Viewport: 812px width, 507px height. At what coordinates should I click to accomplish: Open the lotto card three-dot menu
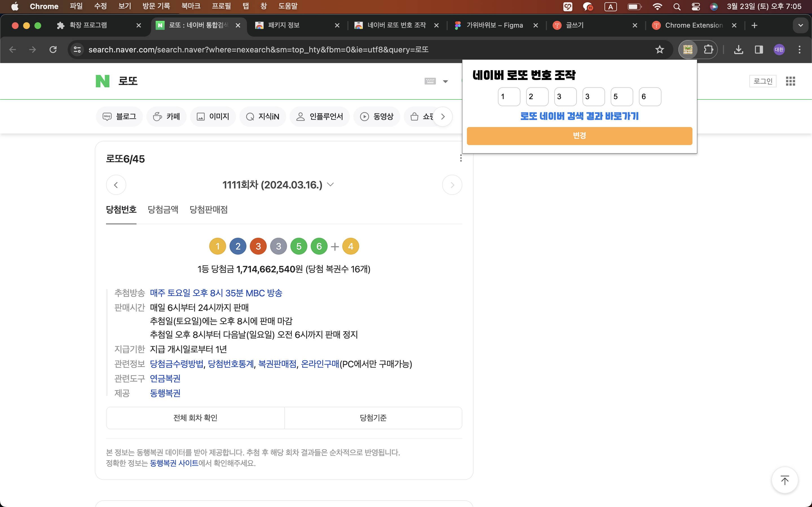coord(461,158)
